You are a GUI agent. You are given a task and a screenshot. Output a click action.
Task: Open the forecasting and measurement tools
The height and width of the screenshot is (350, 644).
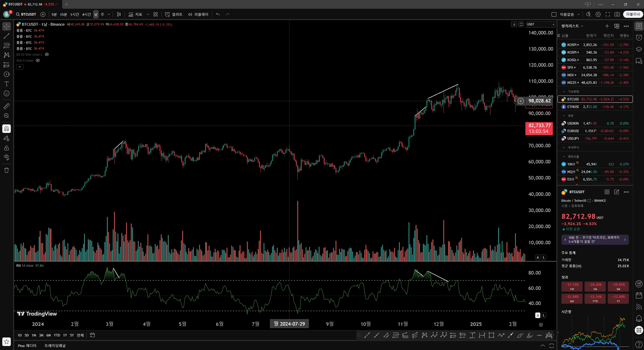coord(6,65)
